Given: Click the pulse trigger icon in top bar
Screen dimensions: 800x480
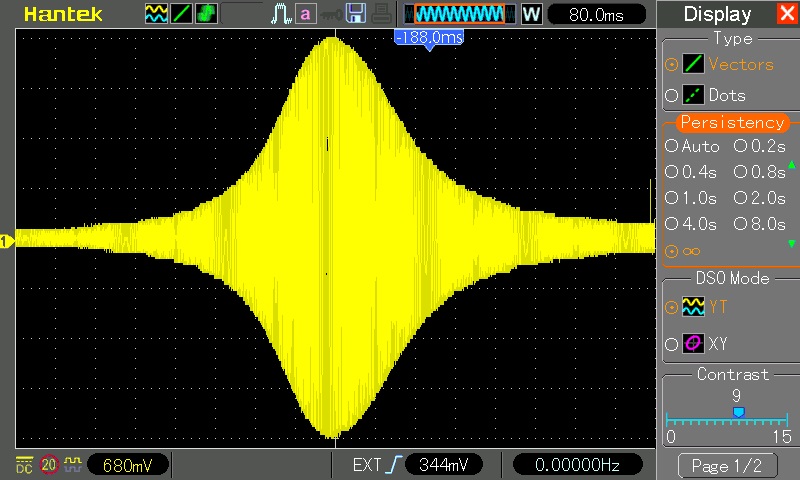Looking at the screenshot, I should 282,14.
